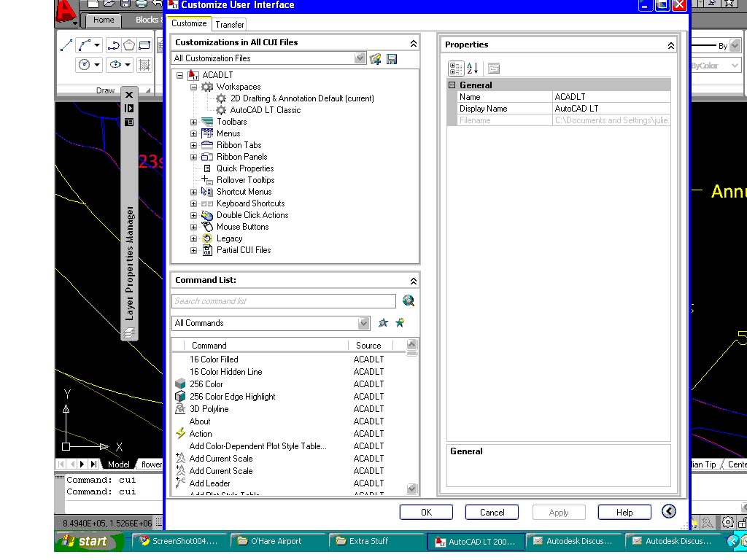Image resolution: width=747 pixels, height=560 pixels.
Task: Switch to the Transfer tab
Action: [230, 24]
